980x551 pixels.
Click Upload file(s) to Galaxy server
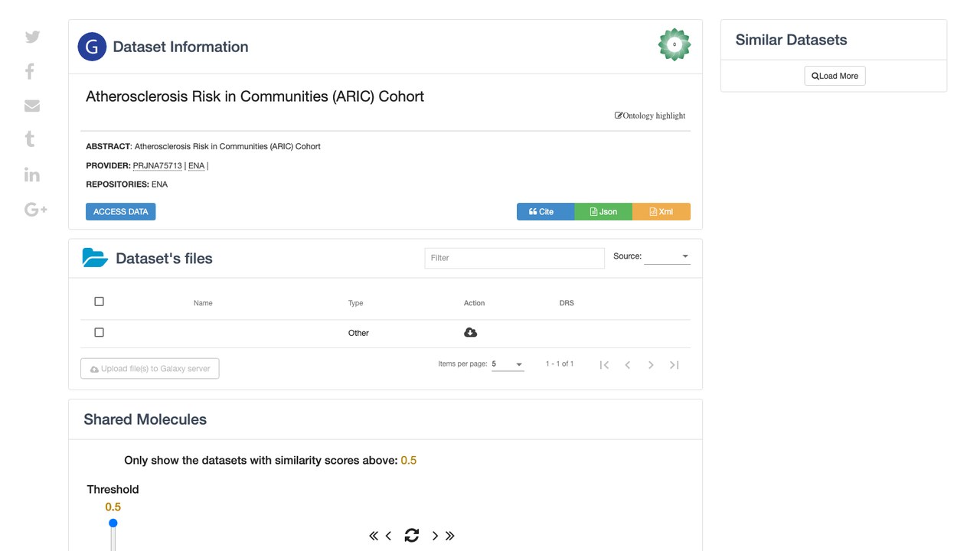pos(150,368)
